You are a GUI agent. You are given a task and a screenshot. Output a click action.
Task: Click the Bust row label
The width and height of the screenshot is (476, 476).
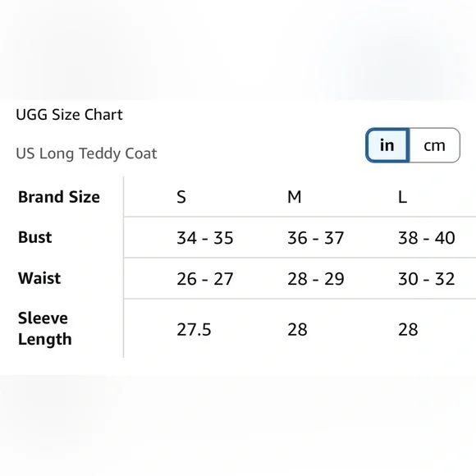coord(35,237)
